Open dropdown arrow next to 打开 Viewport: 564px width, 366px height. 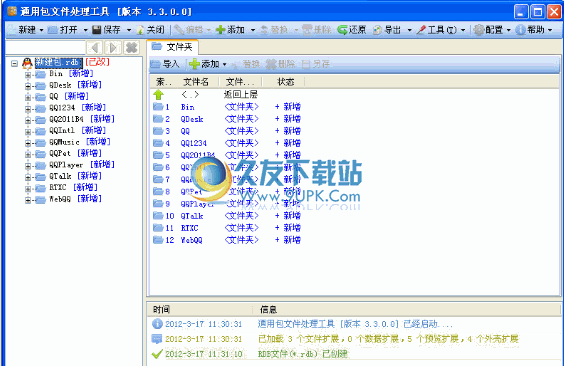[86, 30]
